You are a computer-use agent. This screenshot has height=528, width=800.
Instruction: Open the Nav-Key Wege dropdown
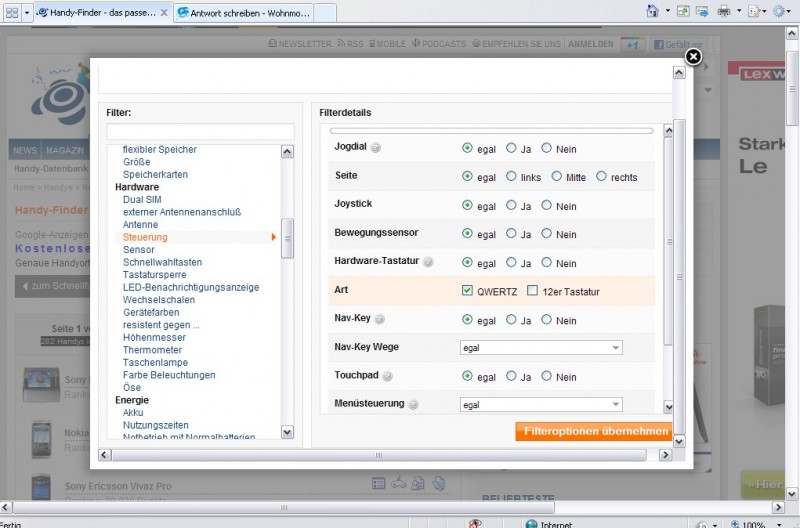tap(540, 348)
